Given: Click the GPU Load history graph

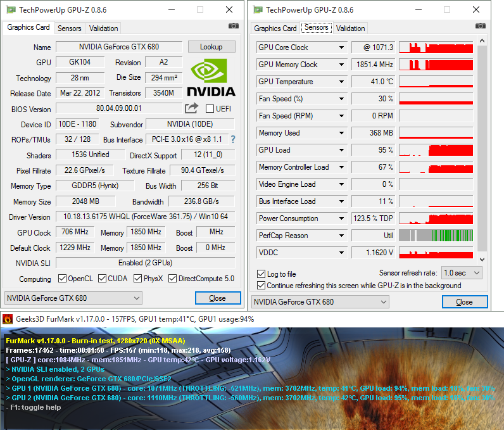Looking at the screenshot, I should 436,150.
